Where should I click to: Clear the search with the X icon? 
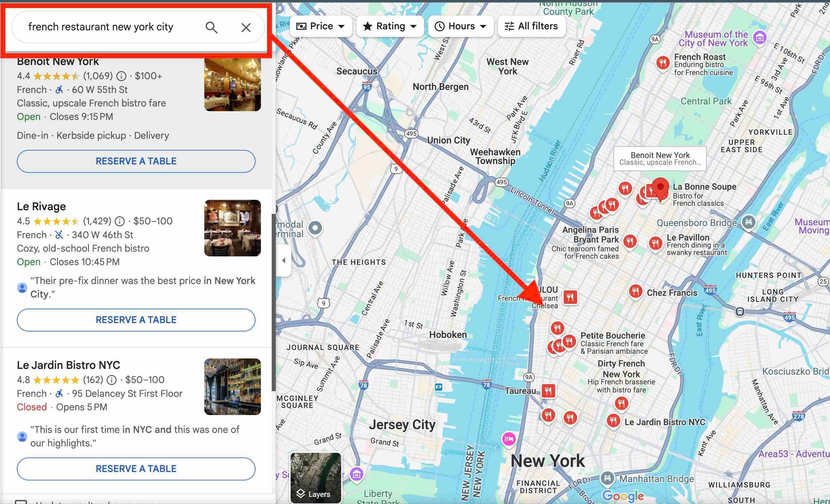(x=246, y=27)
